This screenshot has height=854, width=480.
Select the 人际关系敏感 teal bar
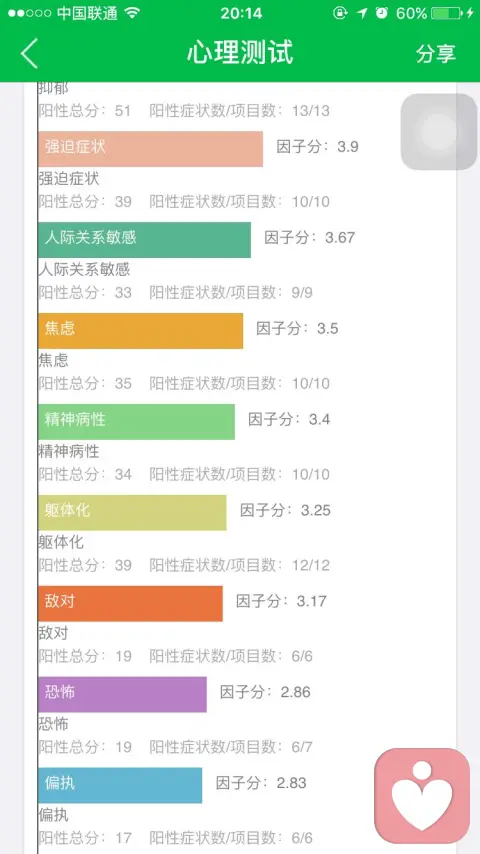pos(144,240)
